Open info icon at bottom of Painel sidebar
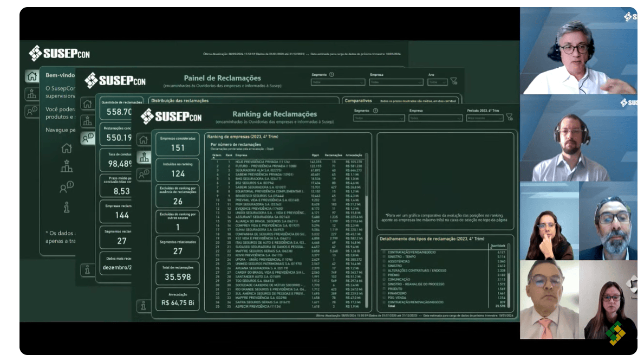 point(87,270)
